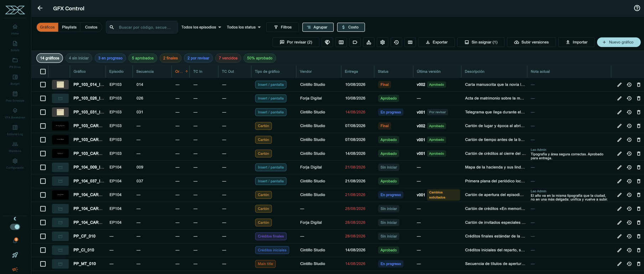644x274 pixels.
Task: Switch to the Costos tab
Action: [x=91, y=27]
